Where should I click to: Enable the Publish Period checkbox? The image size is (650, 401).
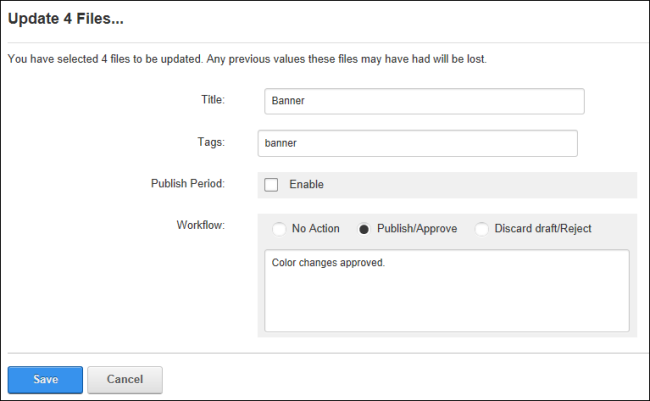point(271,185)
